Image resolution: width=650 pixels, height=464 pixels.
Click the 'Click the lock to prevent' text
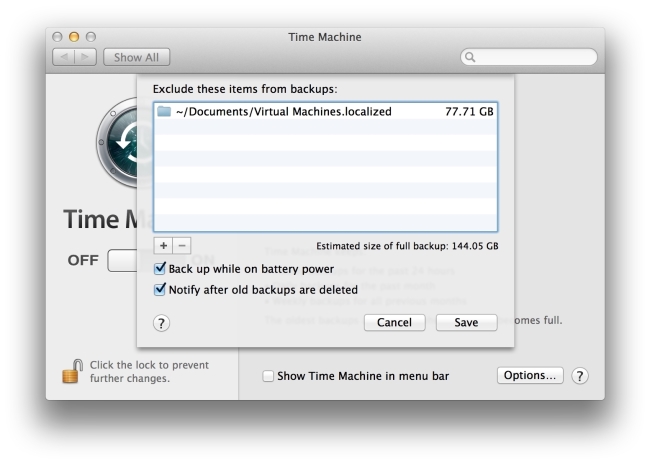[149, 365]
